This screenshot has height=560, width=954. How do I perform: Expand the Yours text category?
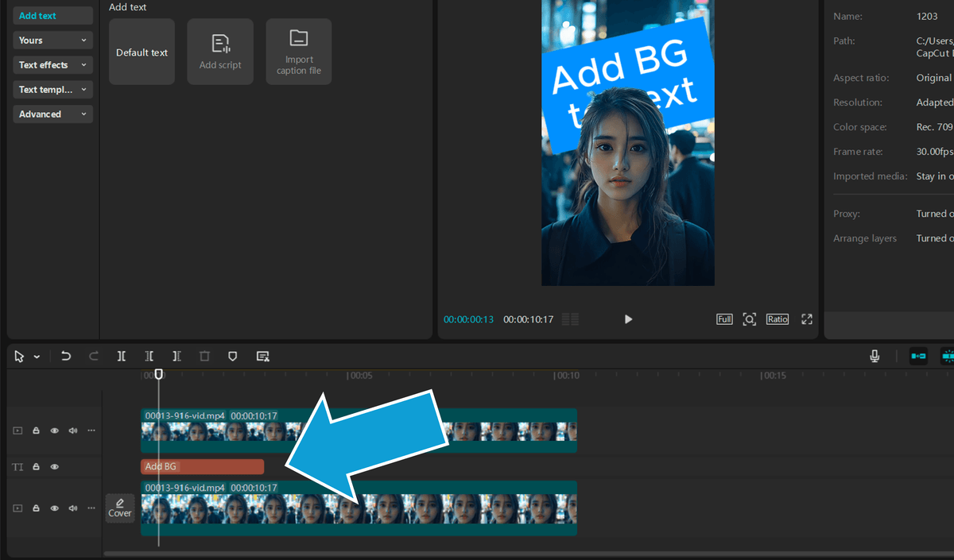[x=52, y=41]
